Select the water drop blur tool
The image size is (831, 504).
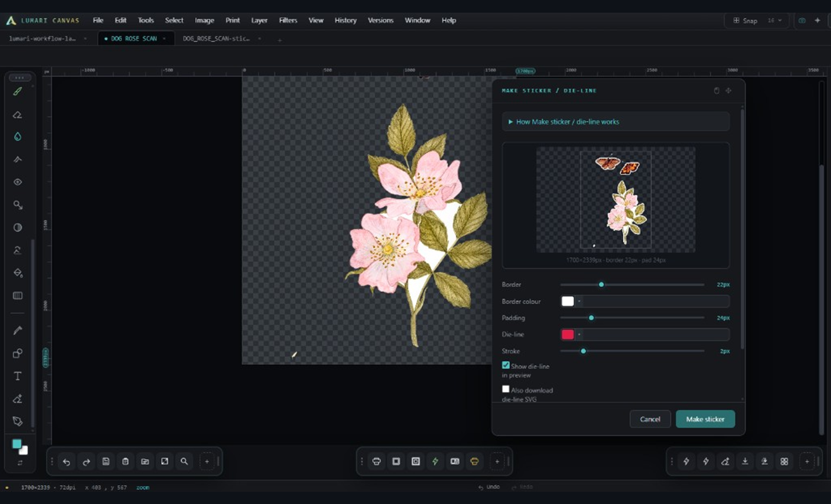point(17,137)
